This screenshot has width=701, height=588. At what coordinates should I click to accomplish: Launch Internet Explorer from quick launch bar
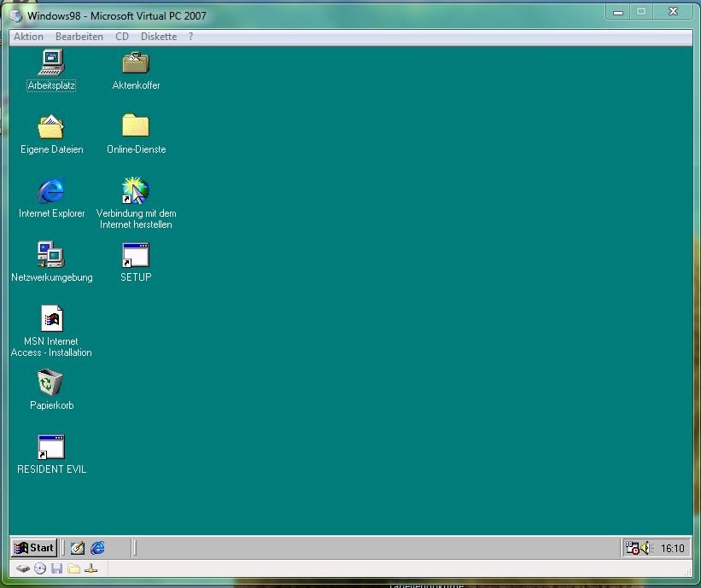coord(98,548)
